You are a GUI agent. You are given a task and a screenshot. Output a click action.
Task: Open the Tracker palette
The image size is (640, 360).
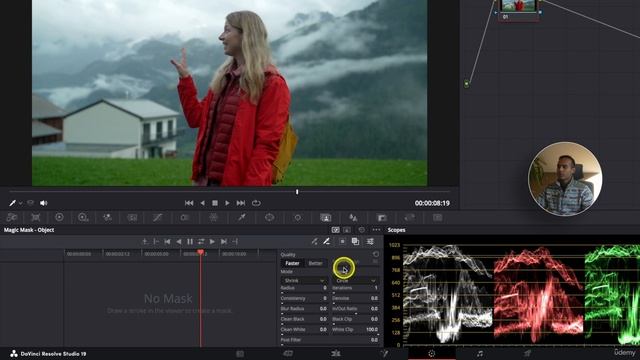(x=298, y=218)
